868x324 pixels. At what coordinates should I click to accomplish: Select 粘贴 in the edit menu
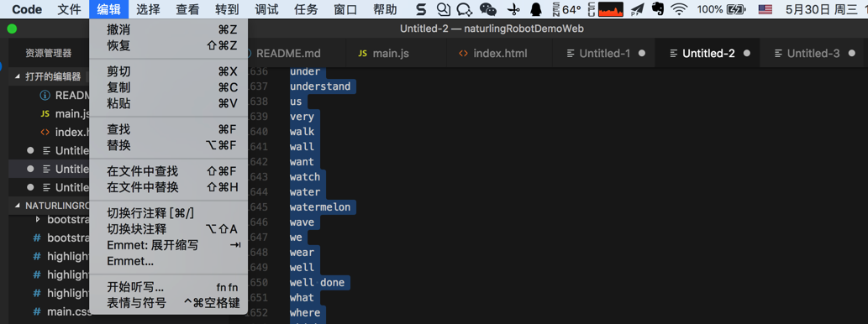coord(168,103)
